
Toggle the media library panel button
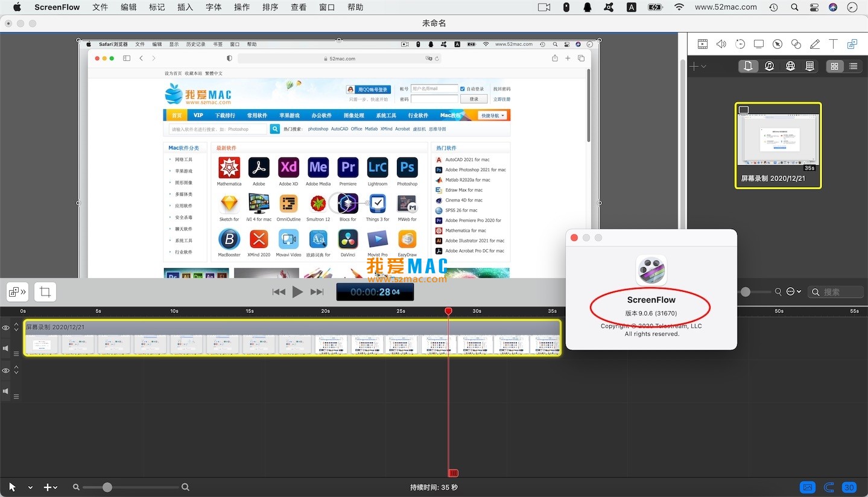[16, 292]
